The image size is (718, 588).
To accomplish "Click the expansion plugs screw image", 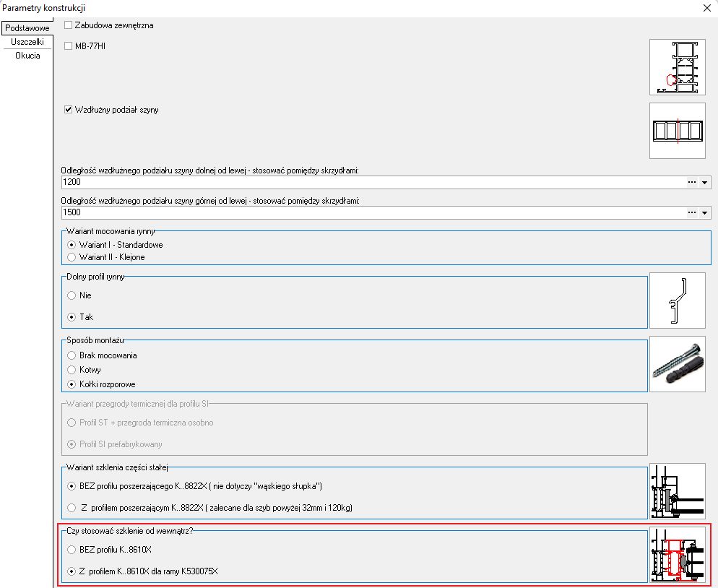I will (677, 364).
